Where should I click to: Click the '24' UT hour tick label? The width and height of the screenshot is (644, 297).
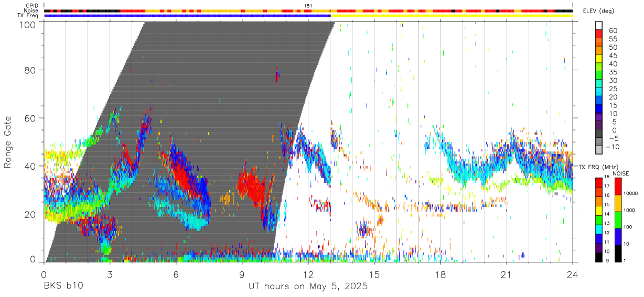point(573,274)
